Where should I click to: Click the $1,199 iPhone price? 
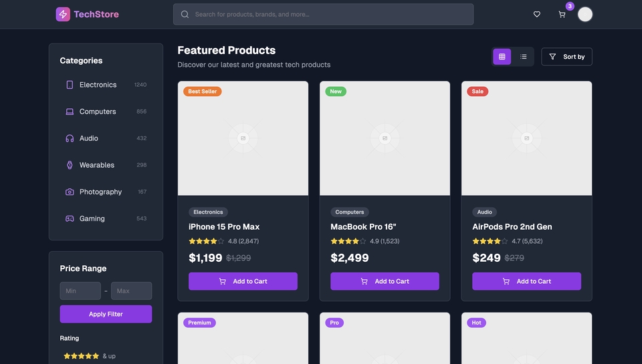point(205,258)
